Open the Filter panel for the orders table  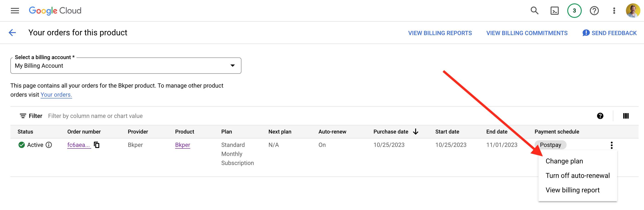[x=30, y=116]
